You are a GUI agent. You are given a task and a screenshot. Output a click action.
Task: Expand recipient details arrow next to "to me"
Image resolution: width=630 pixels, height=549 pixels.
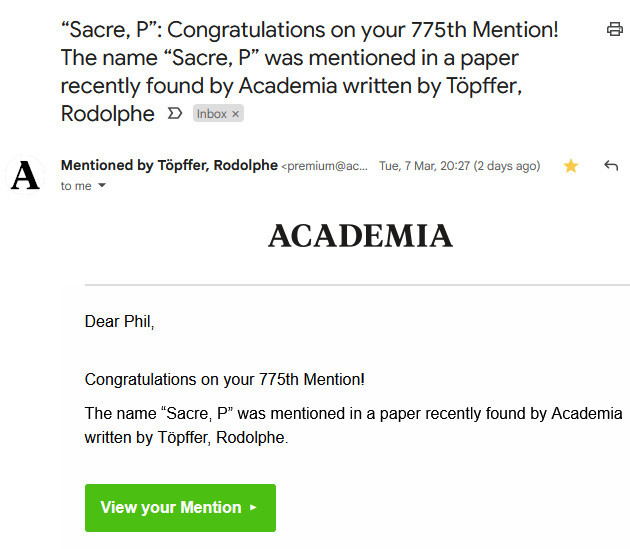click(102, 185)
